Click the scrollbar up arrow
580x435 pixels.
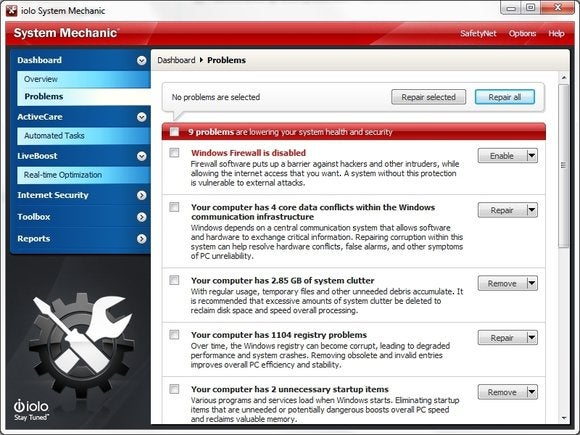pos(564,78)
